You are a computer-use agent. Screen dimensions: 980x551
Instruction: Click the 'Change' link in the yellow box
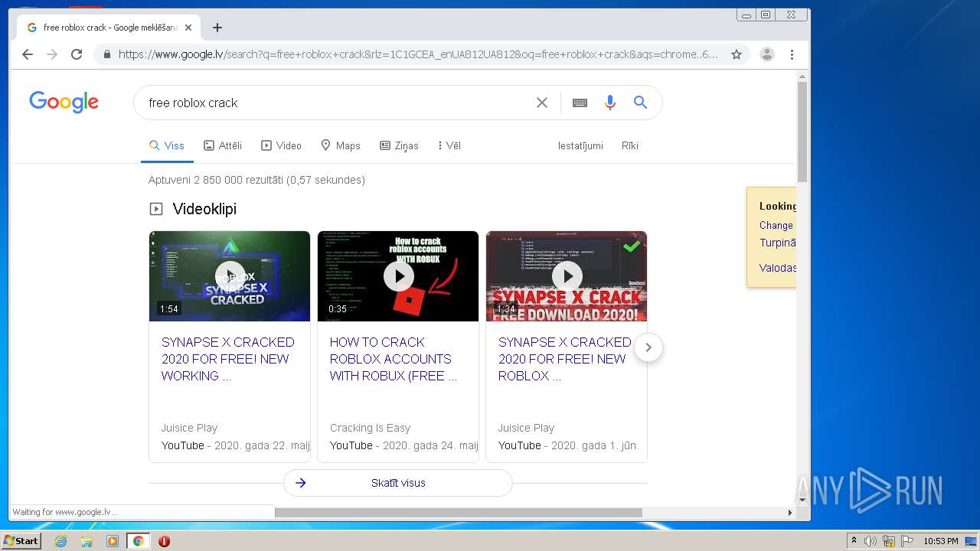[776, 225]
